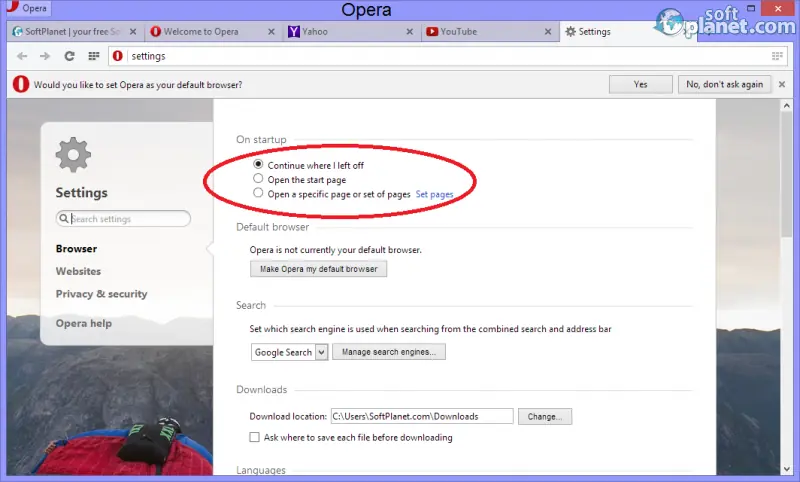Switch to the SoftPlanet tab
The height and width of the screenshot is (482, 800).
click(74, 32)
